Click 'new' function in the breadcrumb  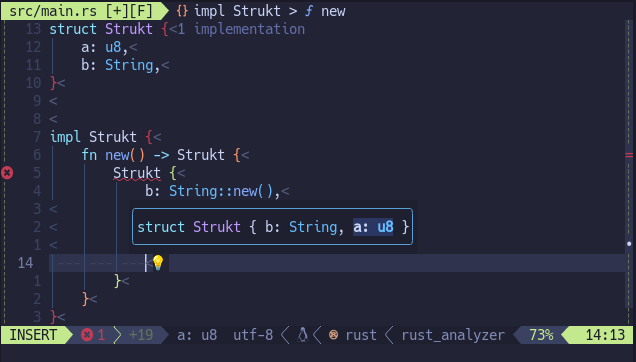333,11
